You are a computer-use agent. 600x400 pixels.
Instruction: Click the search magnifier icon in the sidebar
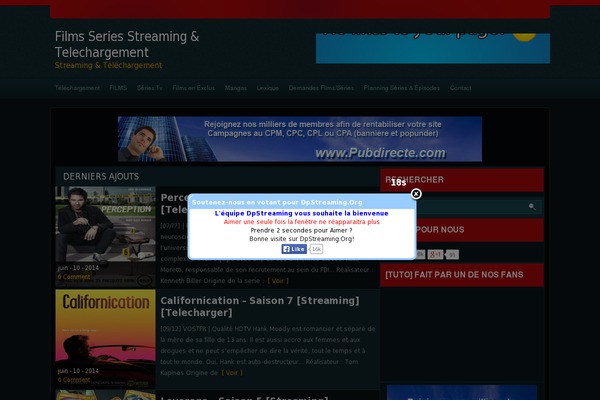coord(532,207)
